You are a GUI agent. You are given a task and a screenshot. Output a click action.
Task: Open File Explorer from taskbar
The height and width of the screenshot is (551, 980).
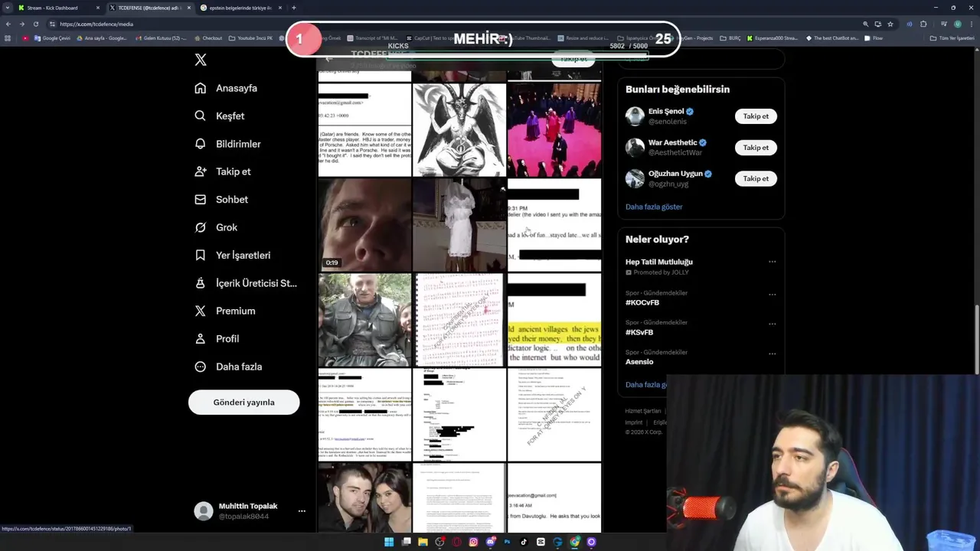423,542
